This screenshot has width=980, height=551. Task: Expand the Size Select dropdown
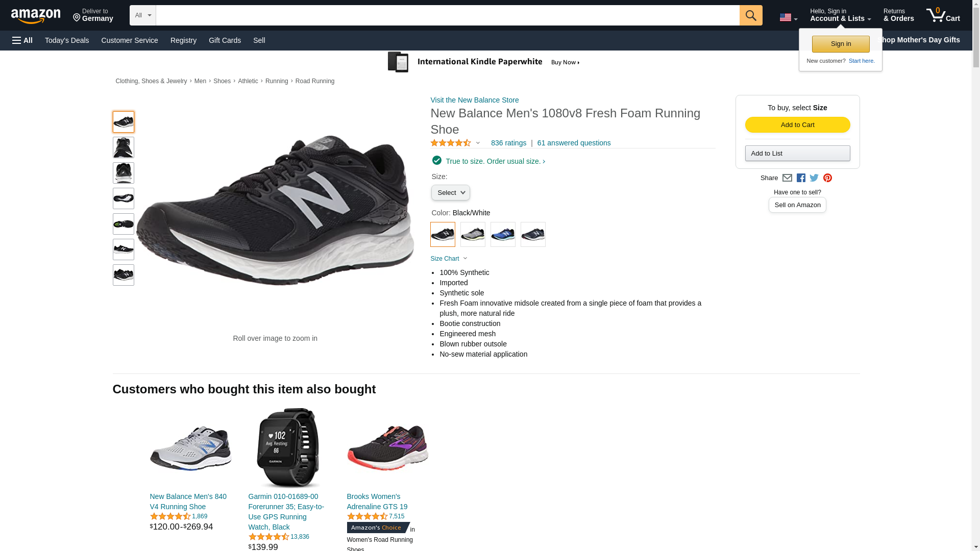pos(450,193)
